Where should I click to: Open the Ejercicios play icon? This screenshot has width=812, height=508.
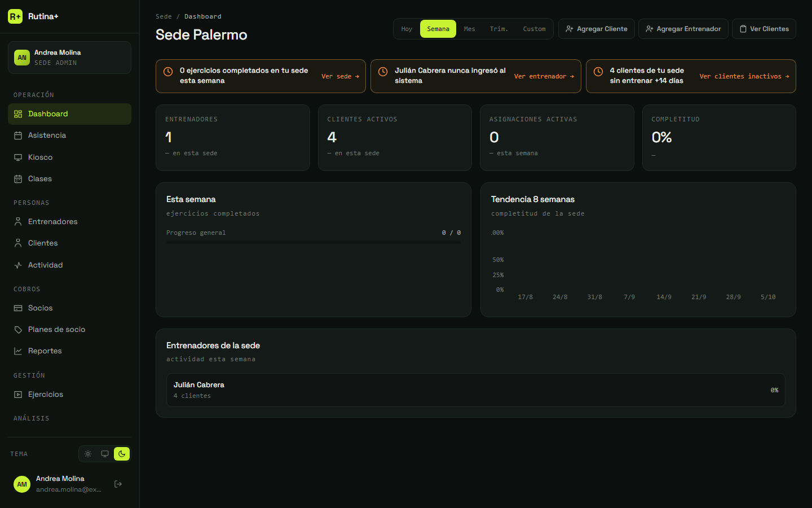point(18,395)
